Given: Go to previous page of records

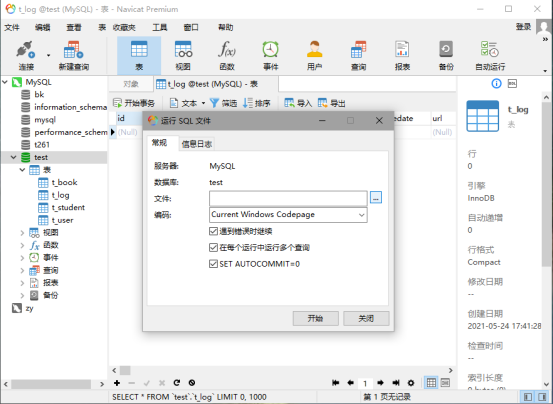Looking at the screenshot, I should 351,383.
